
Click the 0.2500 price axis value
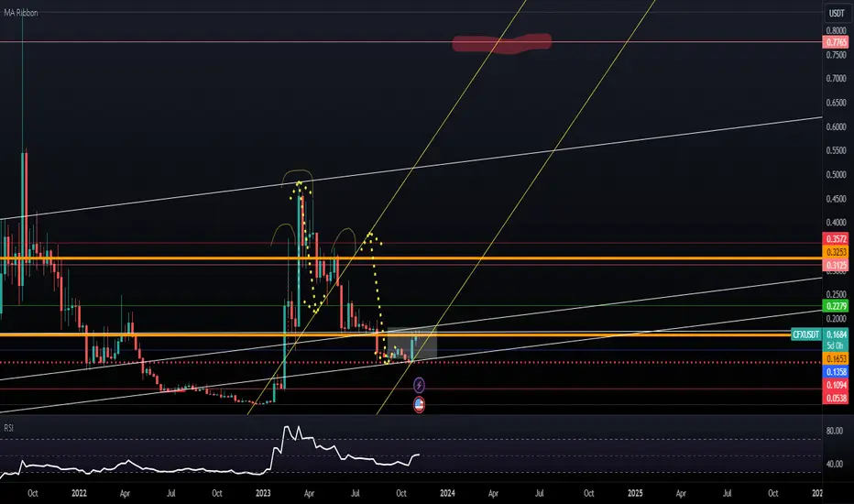(x=836, y=294)
